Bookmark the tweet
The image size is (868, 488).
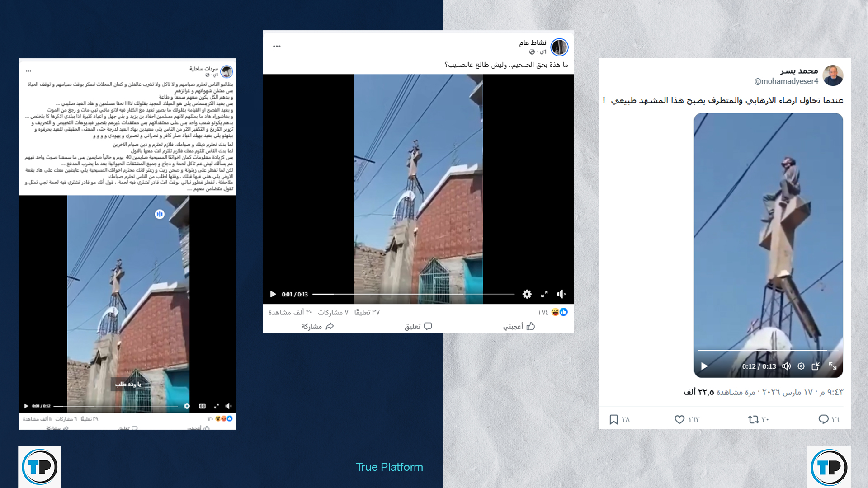pos(613,419)
